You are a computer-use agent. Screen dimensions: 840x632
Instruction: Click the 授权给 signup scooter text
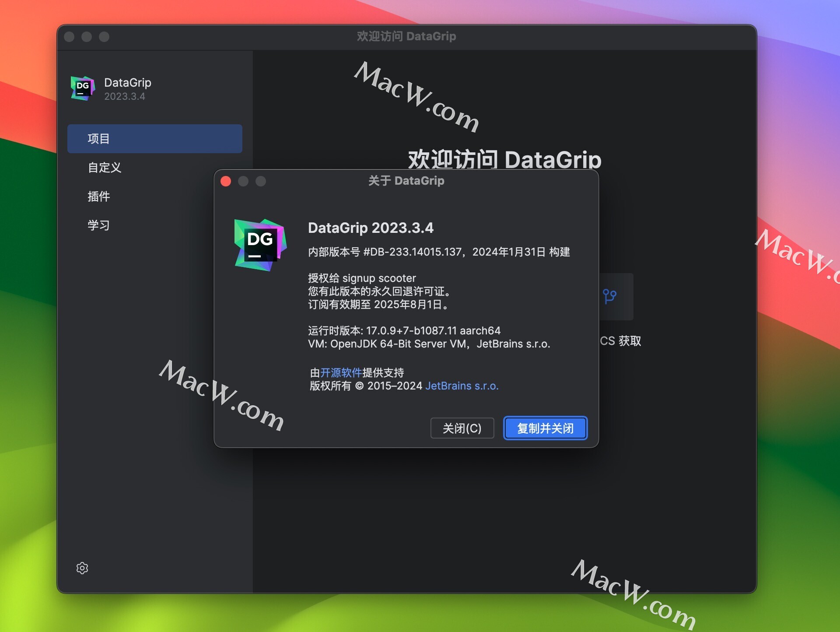(362, 278)
